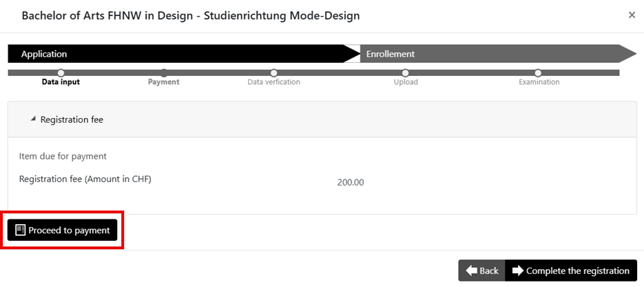Select the Enrollement stage tab
Viewport: 644px width, 287px height.
click(x=390, y=54)
